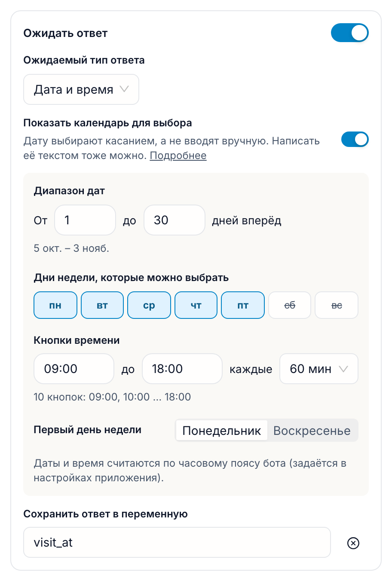Viewport: 392px width, 581px height.
Task: Toggle the "ср" weekday chip
Action: click(149, 305)
